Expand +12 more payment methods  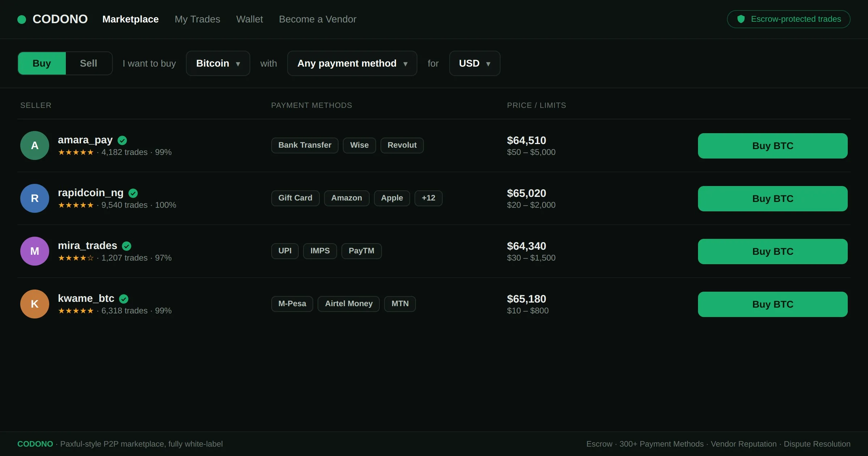pos(429,198)
